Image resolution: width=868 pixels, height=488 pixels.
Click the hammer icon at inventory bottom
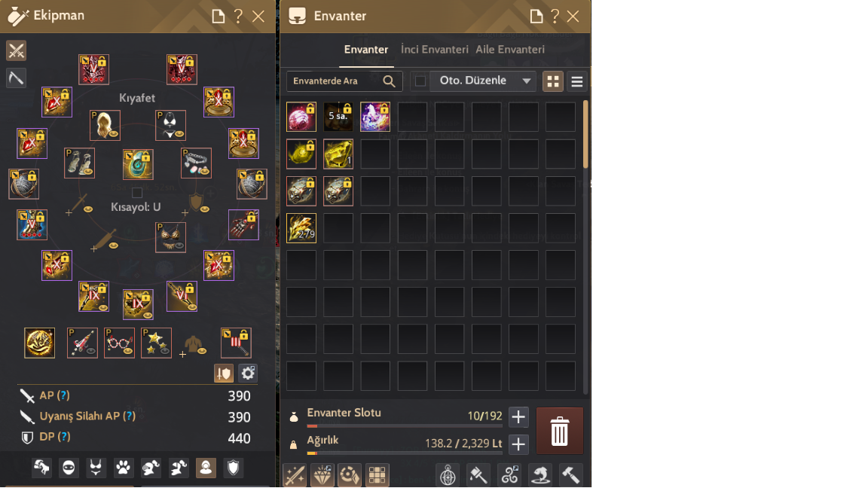570,474
